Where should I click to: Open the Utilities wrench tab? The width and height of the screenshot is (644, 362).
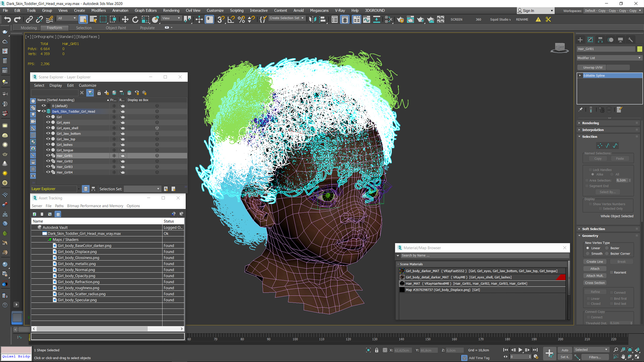point(631,40)
